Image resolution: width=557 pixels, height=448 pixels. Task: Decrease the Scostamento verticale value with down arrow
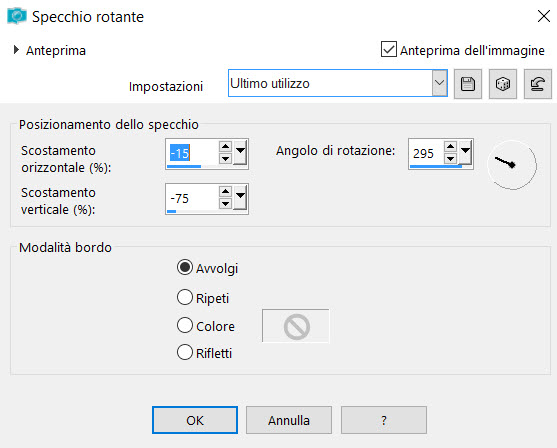225,204
